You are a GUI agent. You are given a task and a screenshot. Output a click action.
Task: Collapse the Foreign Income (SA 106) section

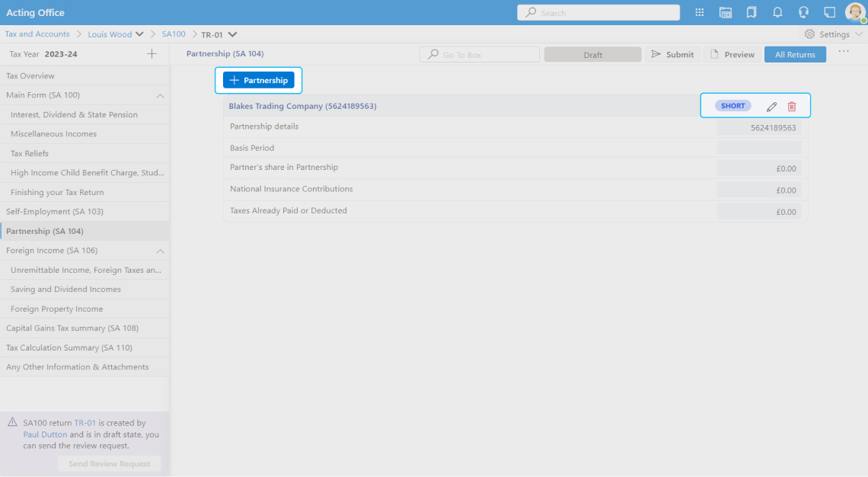[160, 251]
